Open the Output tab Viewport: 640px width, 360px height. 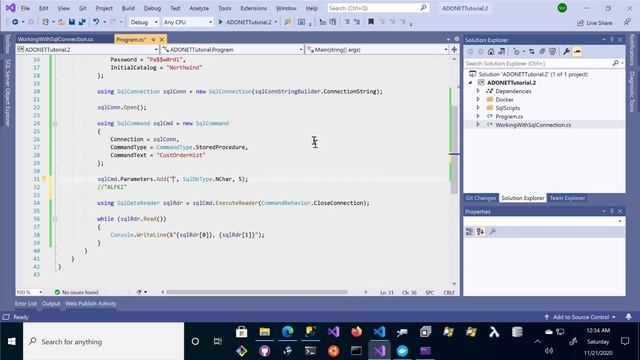point(51,304)
